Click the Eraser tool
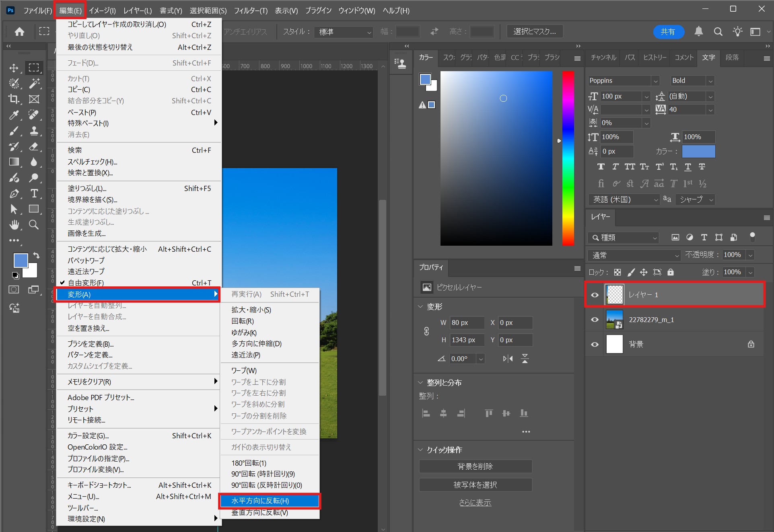774x532 pixels. (x=34, y=146)
